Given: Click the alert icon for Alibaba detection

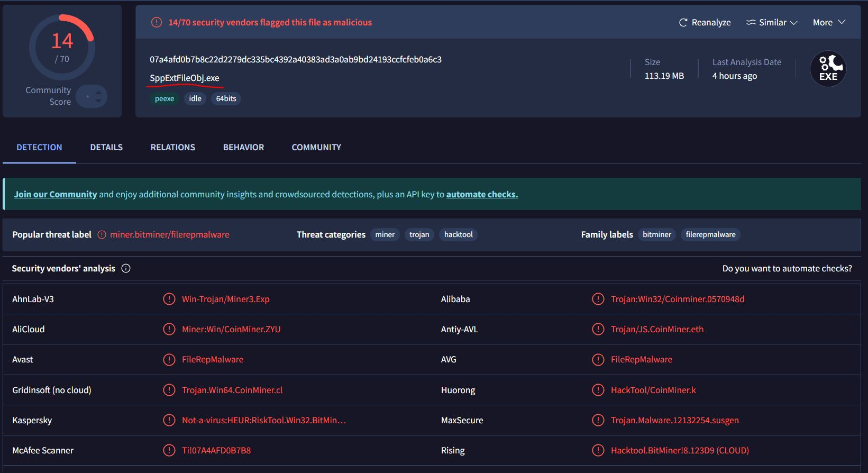Looking at the screenshot, I should (x=598, y=299).
